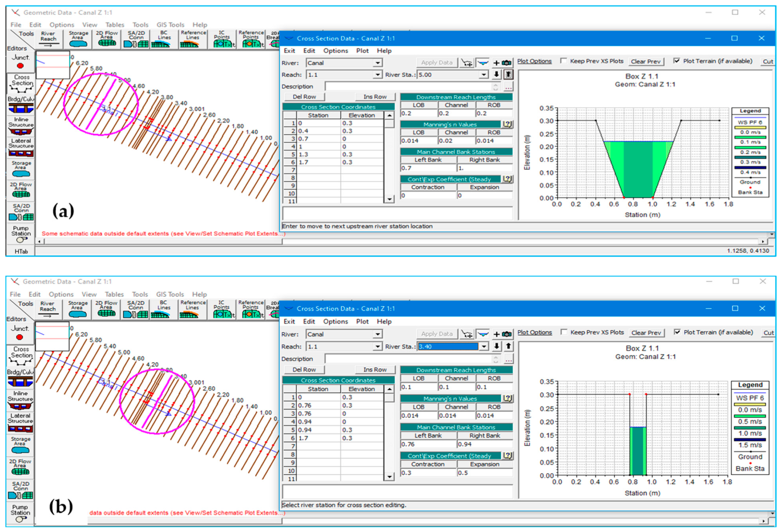Click Clear Prev button in top dialog

pyautogui.click(x=646, y=62)
